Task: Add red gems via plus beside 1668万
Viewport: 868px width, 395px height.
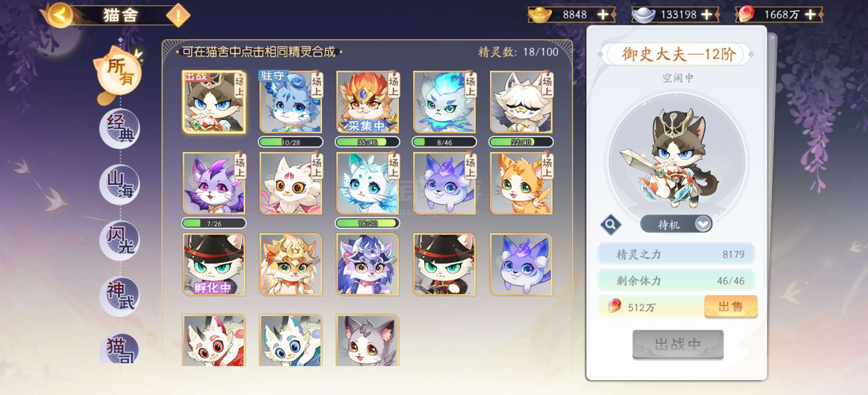Action: (x=811, y=15)
